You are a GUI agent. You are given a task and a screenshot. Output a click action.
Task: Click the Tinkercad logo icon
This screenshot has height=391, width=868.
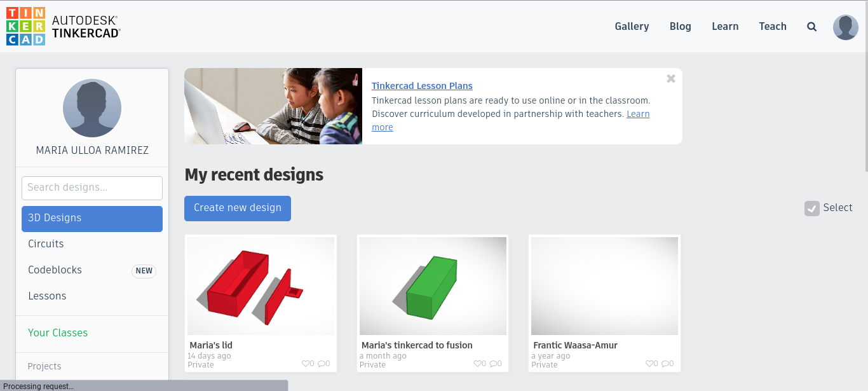pyautogui.click(x=25, y=26)
